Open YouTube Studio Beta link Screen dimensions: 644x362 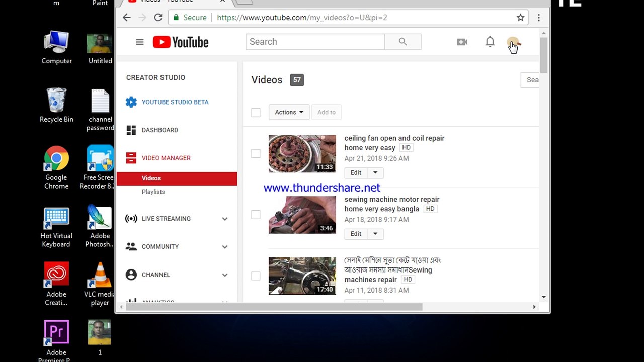click(x=175, y=102)
